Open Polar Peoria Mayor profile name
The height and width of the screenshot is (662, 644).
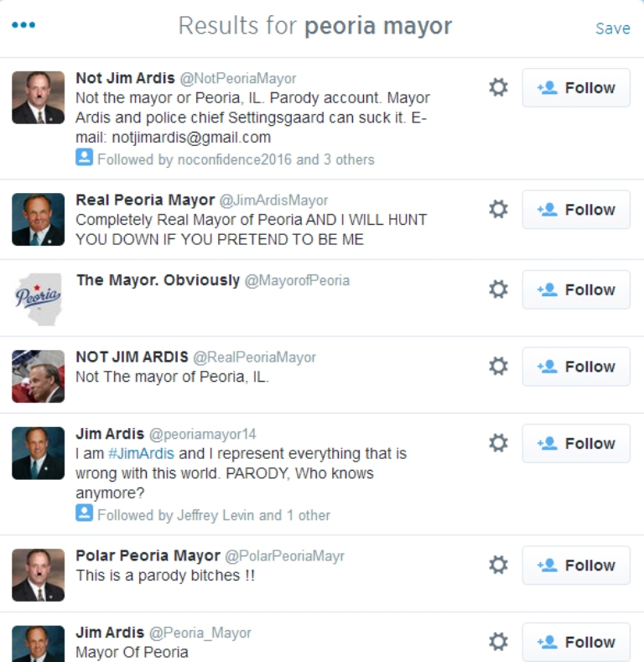coord(148,555)
